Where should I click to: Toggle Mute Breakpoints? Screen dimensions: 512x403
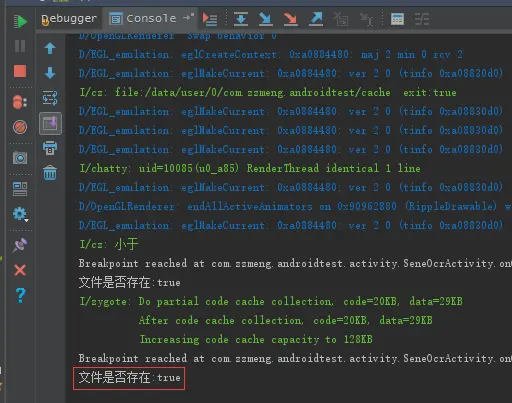pyautogui.click(x=20, y=127)
